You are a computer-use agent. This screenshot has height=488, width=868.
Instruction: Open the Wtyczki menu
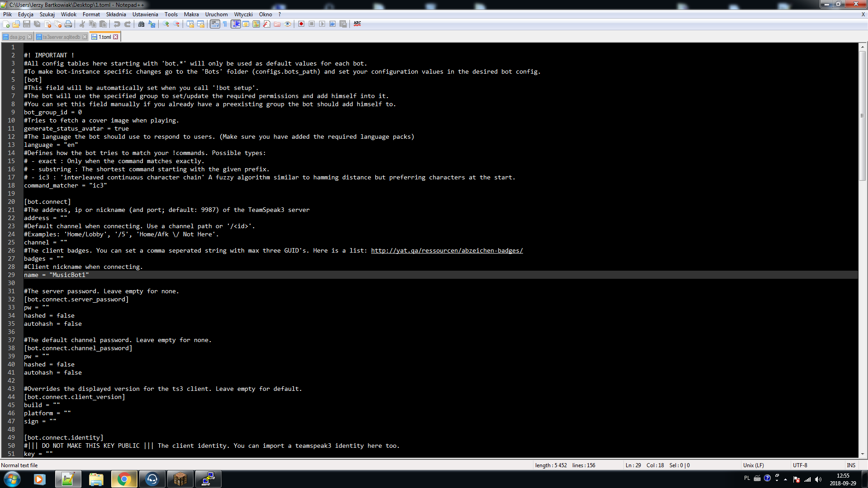point(243,14)
